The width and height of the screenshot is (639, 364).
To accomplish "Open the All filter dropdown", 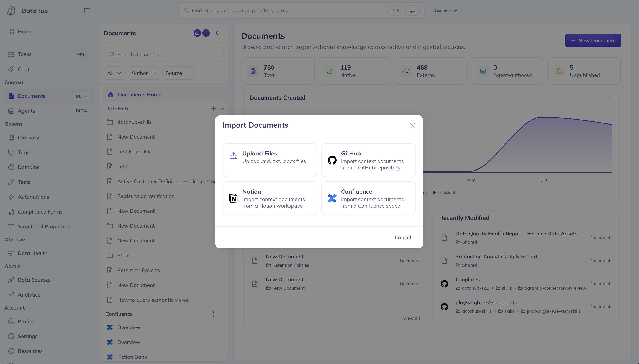I will click(114, 73).
